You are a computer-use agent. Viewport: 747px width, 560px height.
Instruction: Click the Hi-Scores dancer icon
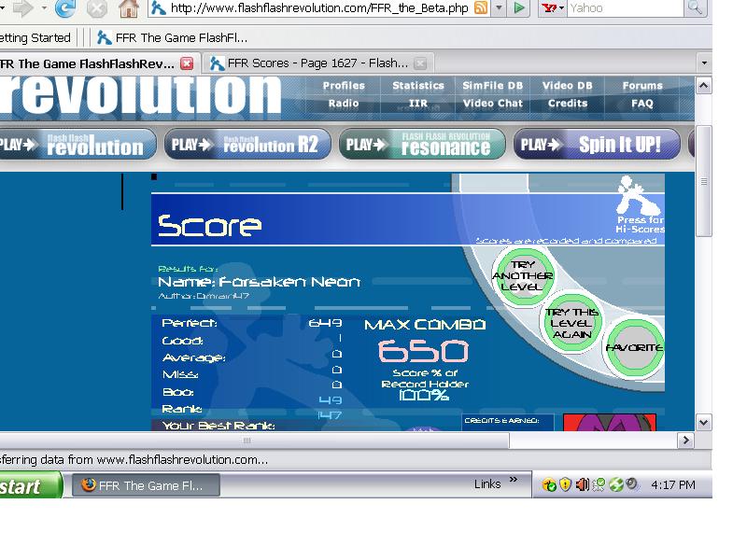[x=639, y=195]
